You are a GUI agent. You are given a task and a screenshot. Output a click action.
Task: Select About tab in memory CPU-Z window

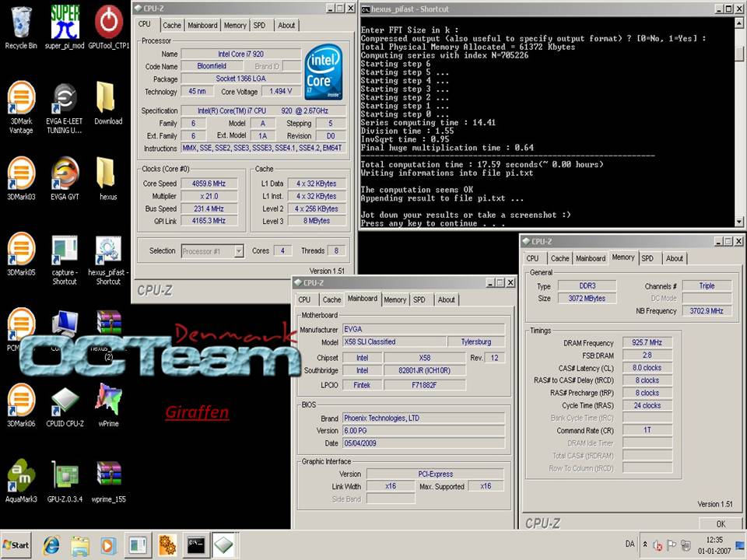tap(675, 258)
